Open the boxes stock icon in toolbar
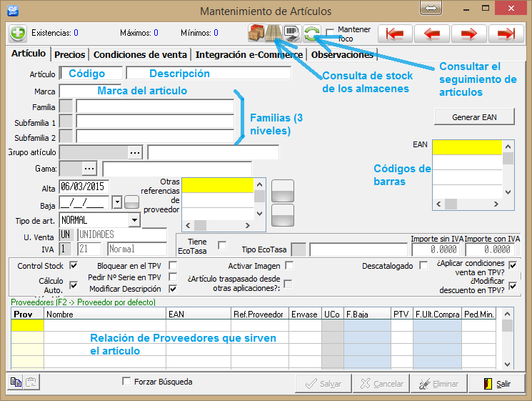Screen dimensions: 532x401 click(x=256, y=33)
